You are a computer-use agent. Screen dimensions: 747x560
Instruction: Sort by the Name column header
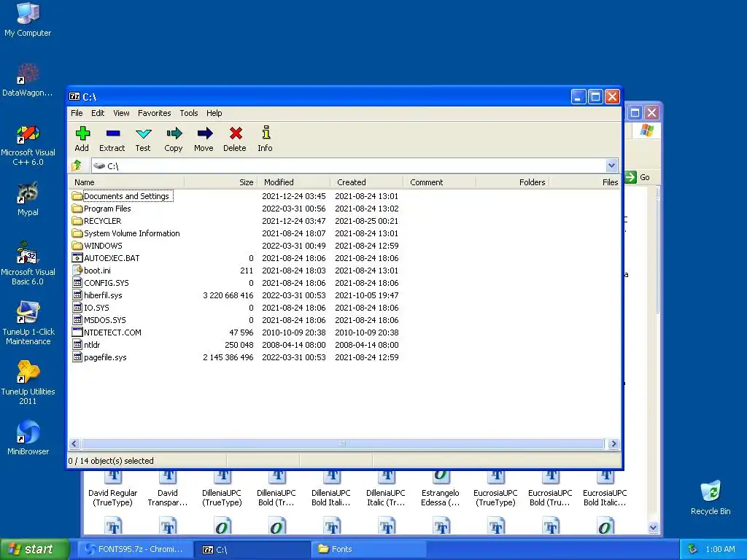tap(127, 182)
